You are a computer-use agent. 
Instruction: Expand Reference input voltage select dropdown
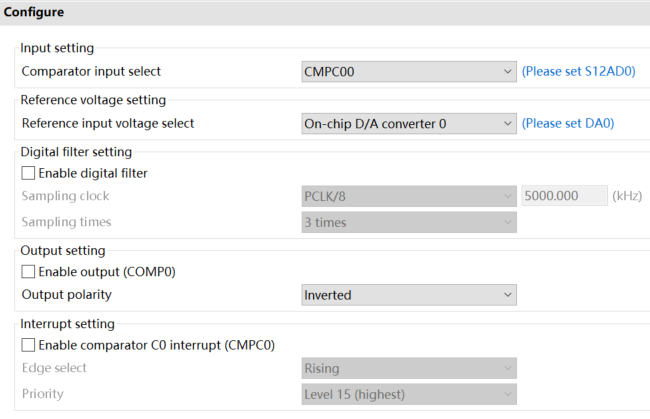[x=408, y=124]
